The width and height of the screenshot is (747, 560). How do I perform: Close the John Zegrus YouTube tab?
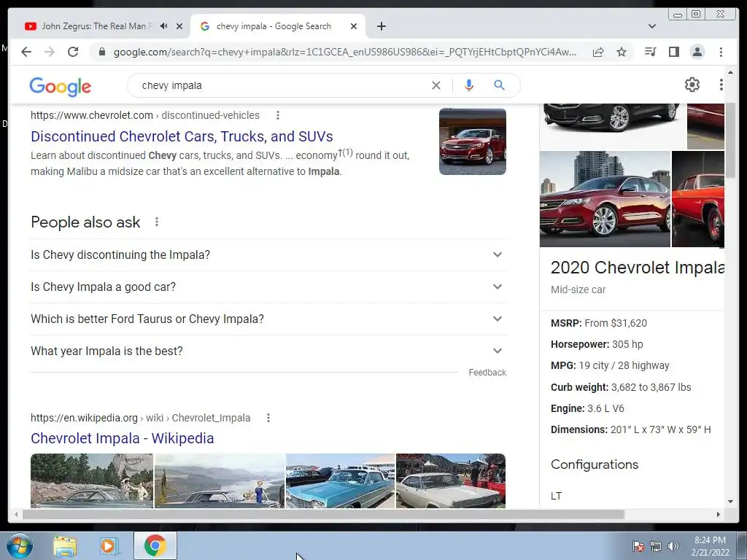179,26
